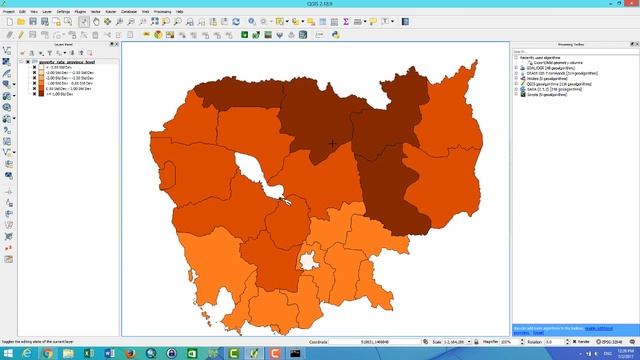
Task: Click the coordinate extents toggle icon
Action: coord(426,342)
